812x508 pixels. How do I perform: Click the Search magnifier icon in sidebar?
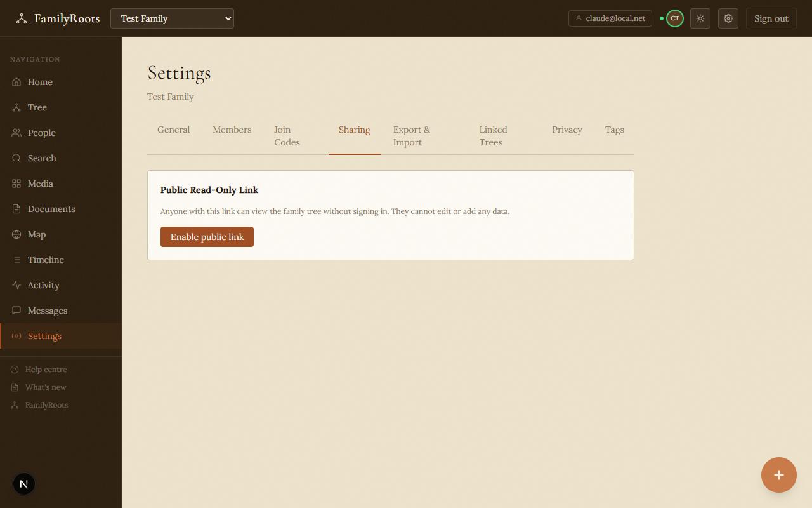(16, 158)
